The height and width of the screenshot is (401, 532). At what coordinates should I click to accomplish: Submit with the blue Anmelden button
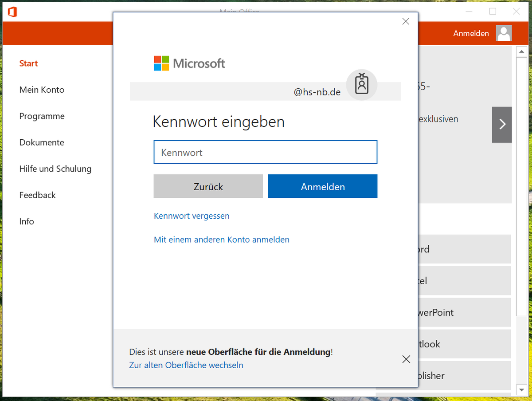323,186
